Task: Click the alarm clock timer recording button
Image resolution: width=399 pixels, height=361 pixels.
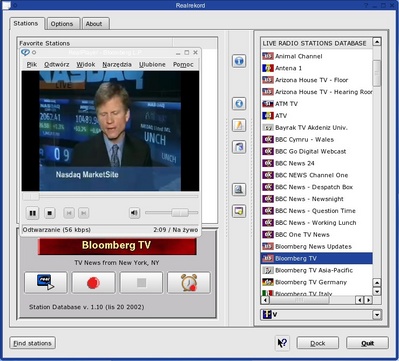Action: 189,283
